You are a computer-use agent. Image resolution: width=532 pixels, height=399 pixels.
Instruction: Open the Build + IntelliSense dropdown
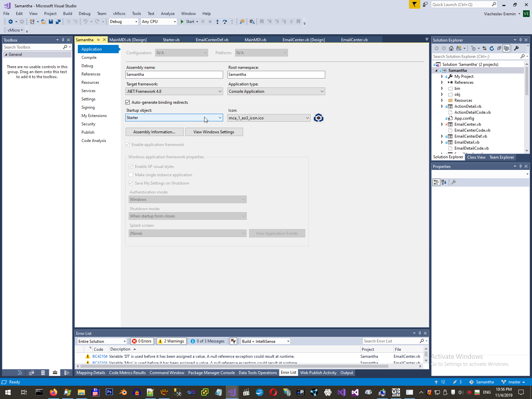[266, 341]
